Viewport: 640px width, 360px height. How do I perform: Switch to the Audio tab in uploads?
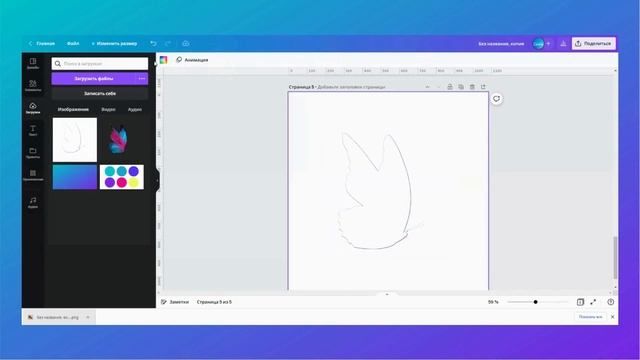click(x=135, y=109)
